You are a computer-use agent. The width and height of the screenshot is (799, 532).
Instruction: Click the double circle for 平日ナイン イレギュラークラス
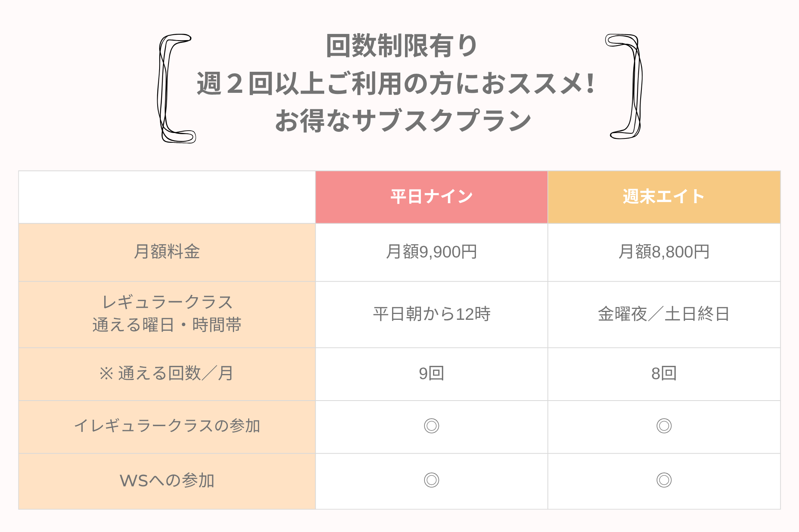click(431, 426)
